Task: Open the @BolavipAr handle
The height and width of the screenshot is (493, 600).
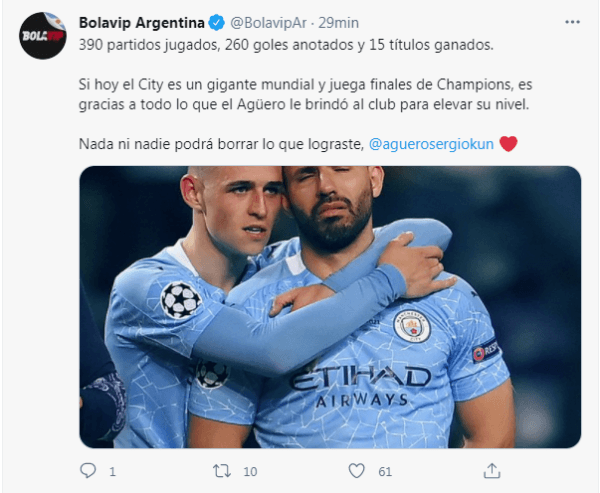Action: pos(269,23)
